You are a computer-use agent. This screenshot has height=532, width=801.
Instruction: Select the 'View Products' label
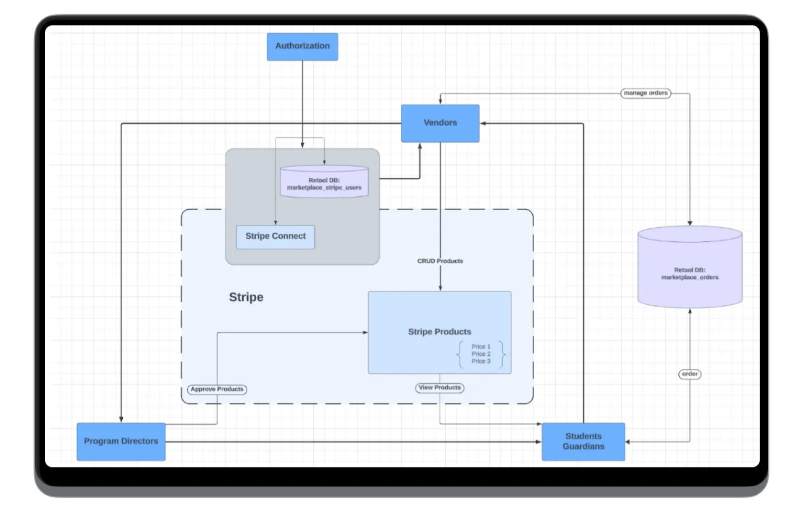tap(440, 388)
